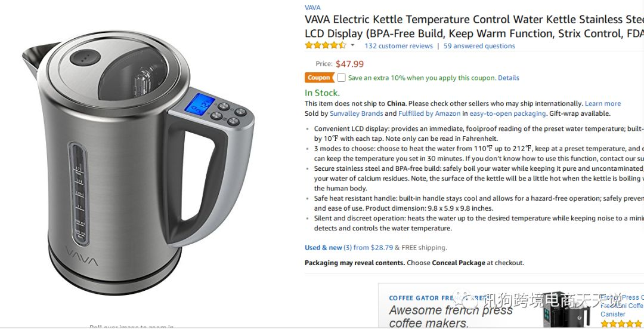Viewport: 644px width, 329px height.
Task: Open coupon Details link
Action: point(509,78)
